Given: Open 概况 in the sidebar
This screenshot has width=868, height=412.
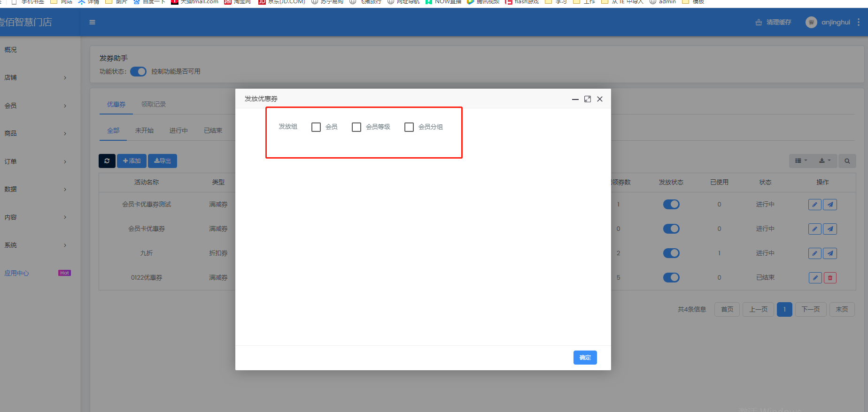Looking at the screenshot, I should pos(11,50).
